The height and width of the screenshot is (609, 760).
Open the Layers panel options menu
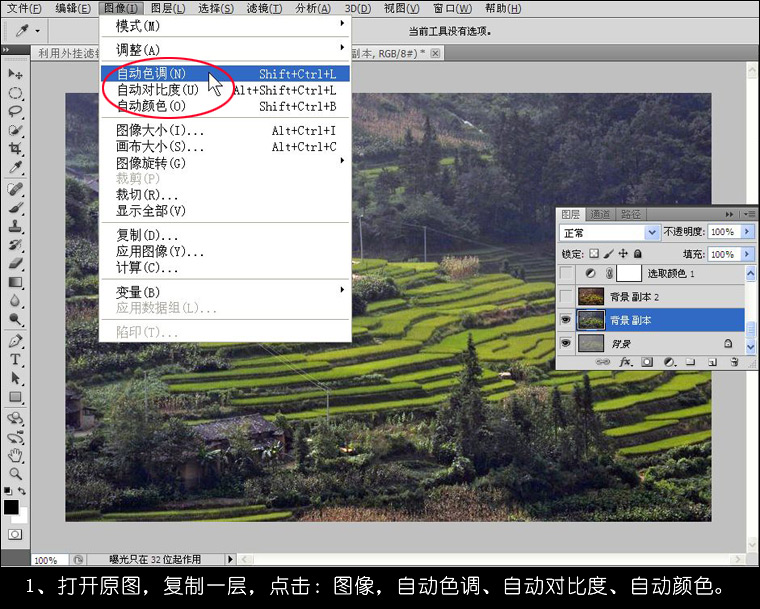tap(749, 214)
